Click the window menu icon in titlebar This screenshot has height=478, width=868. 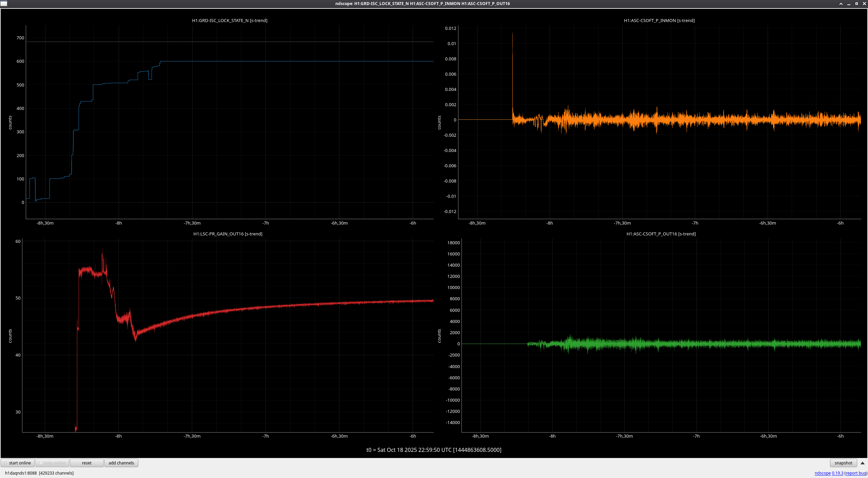click(4, 3)
